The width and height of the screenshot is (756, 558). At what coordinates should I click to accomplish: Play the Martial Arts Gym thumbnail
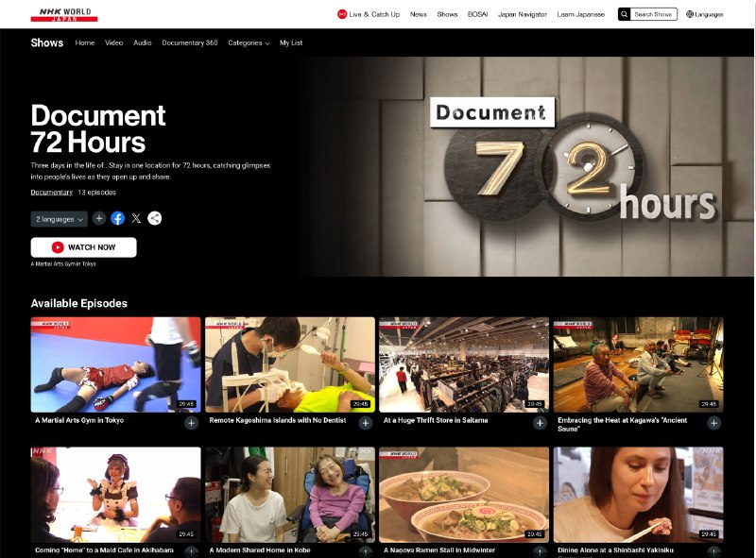coord(115,364)
